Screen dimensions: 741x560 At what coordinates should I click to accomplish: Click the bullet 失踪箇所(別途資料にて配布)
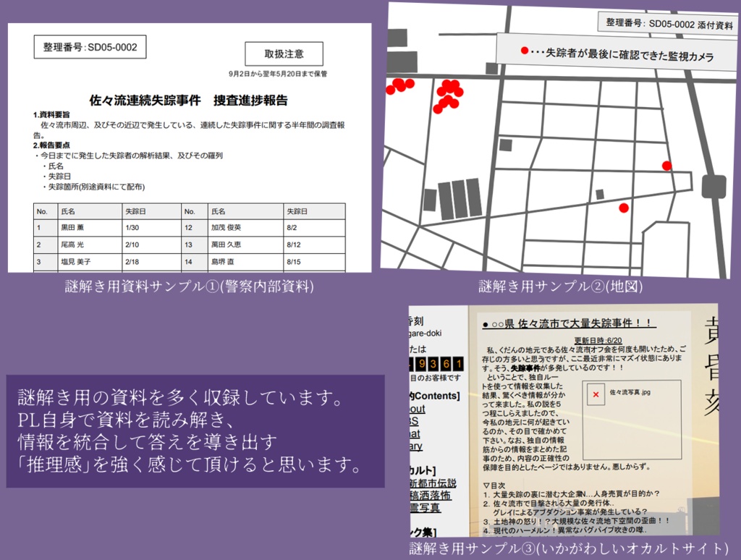click(93, 187)
